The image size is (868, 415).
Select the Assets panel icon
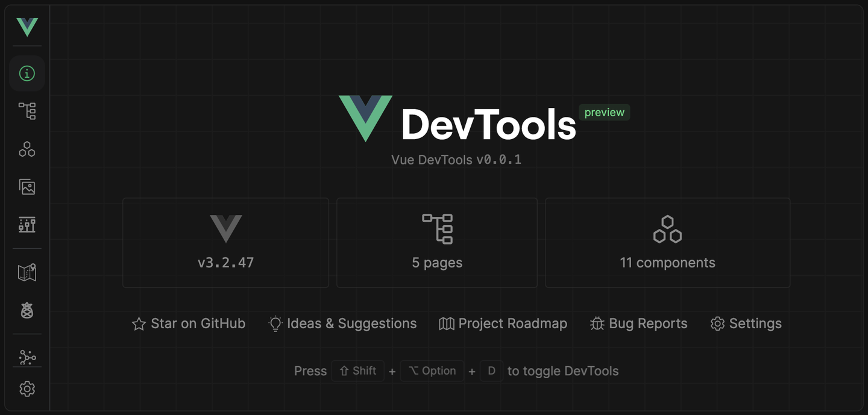point(27,187)
